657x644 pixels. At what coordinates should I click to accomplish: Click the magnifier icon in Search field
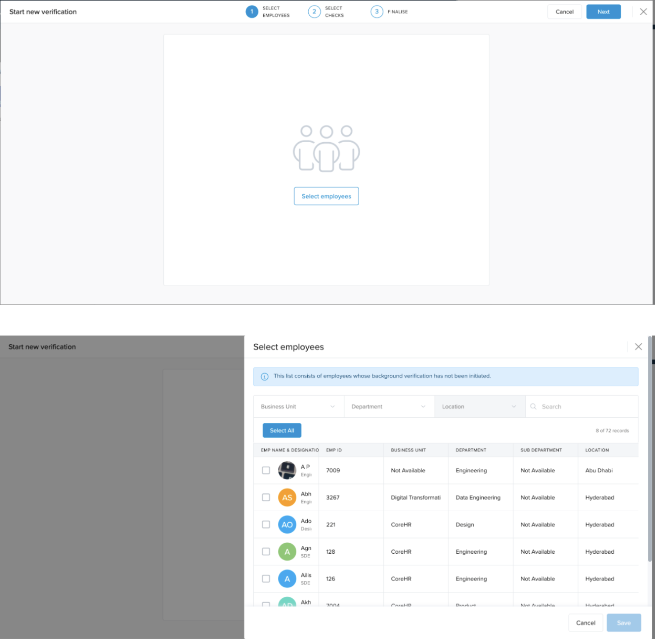click(x=533, y=407)
